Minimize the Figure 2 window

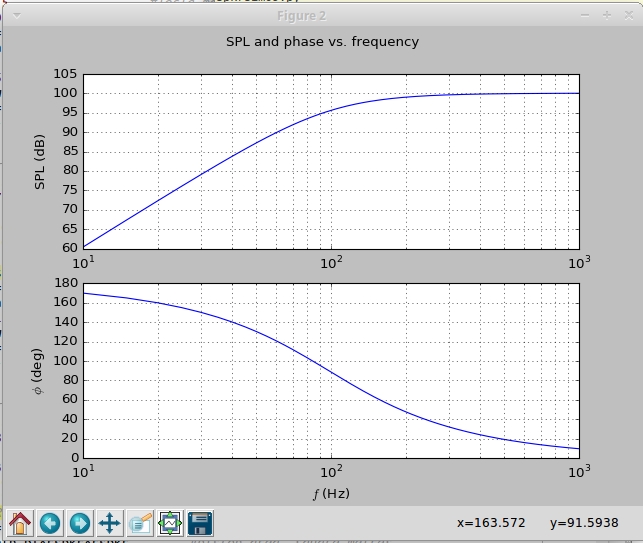pos(585,16)
